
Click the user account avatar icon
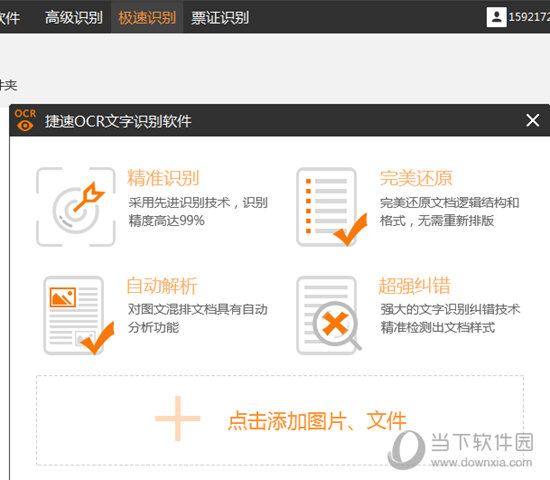pyautogui.click(x=496, y=17)
